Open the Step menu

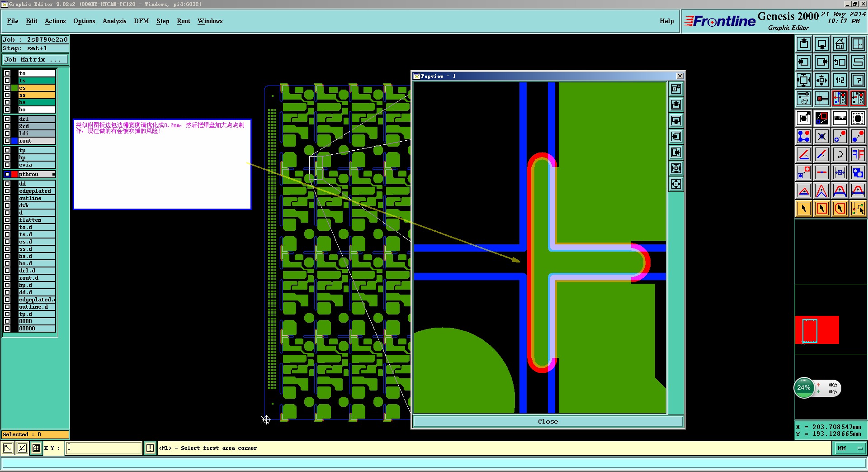tap(163, 21)
